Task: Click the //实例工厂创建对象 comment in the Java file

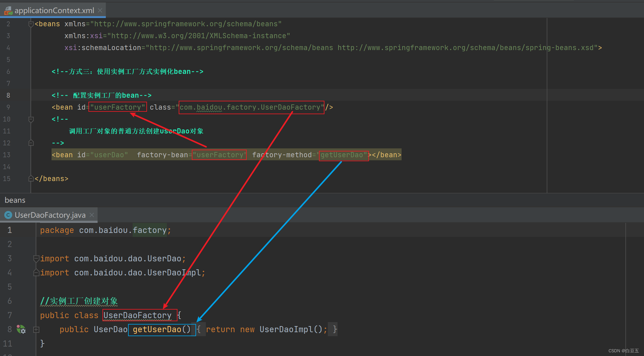Action: tap(79, 301)
